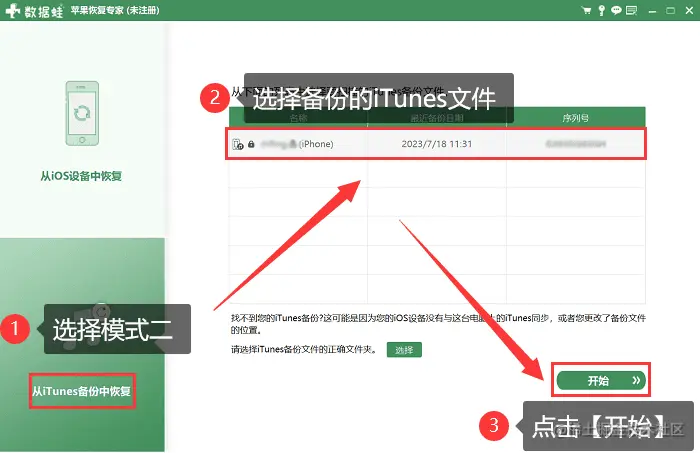Image resolution: width=700 pixels, height=453 pixels.
Task: Minimize the application window
Action: pyautogui.click(x=653, y=11)
